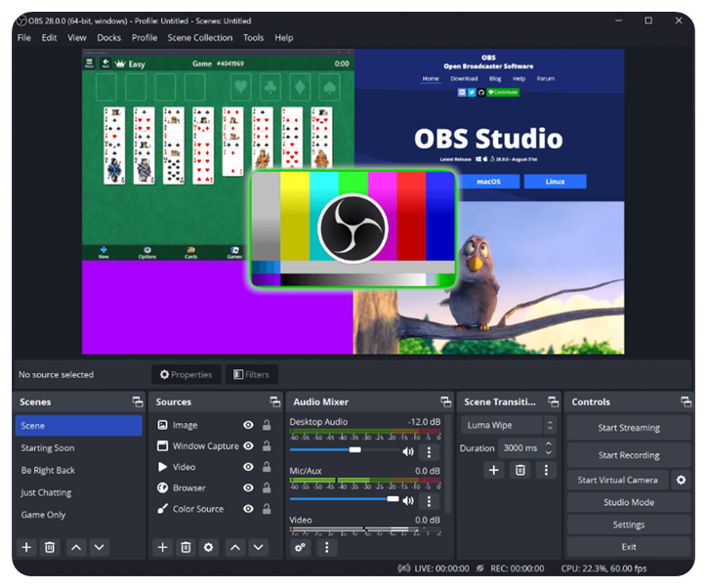
Task: Lock the Window Capture source
Action: 267,445
